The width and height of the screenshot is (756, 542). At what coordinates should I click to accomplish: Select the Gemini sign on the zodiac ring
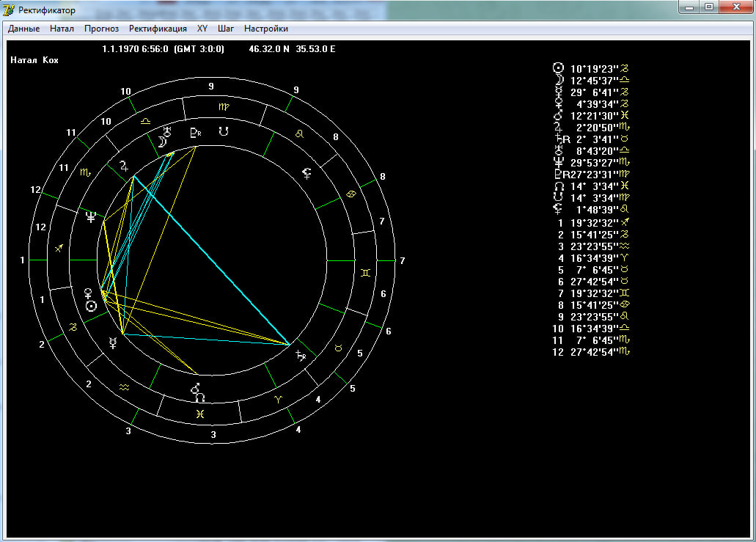point(365,273)
